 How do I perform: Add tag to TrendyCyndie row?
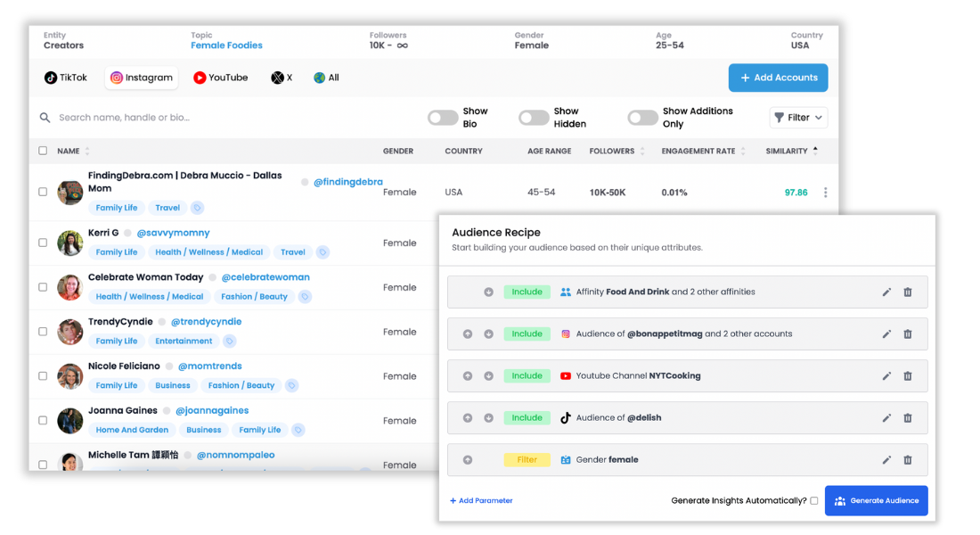click(x=229, y=341)
